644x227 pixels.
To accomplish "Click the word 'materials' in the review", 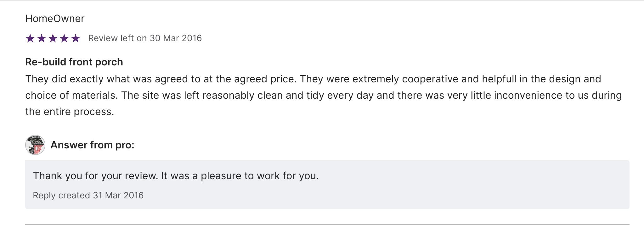I will (95, 95).
